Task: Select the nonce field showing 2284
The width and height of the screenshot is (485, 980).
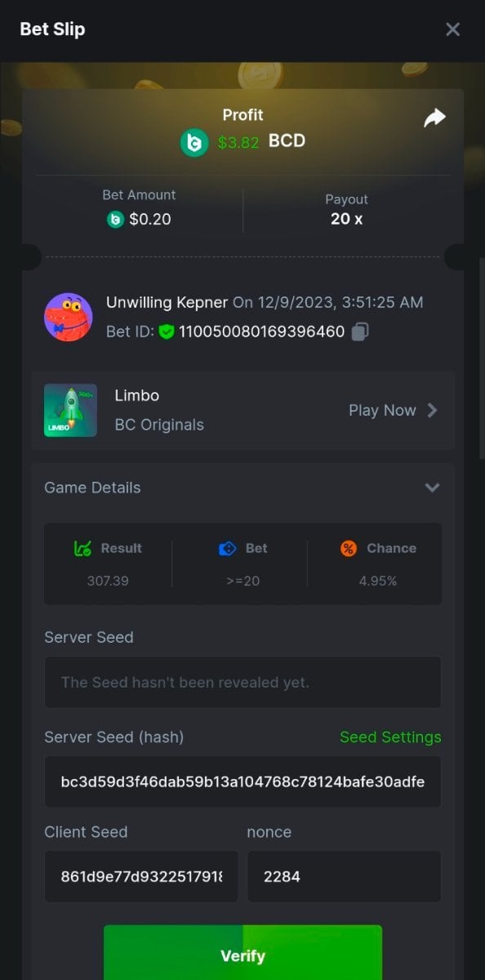Action: [x=344, y=876]
